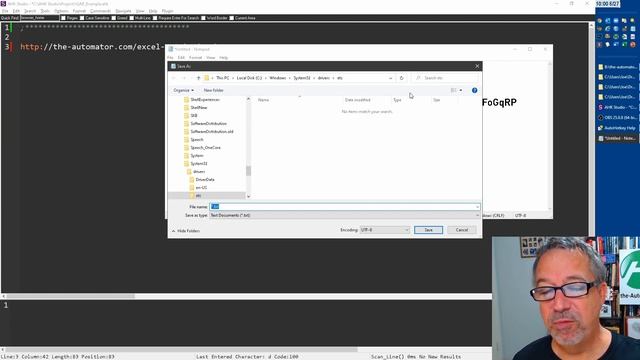This screenshot has height=360, width=640.
Task: Select the ShellNew folder
Action: tap(199, 108)
